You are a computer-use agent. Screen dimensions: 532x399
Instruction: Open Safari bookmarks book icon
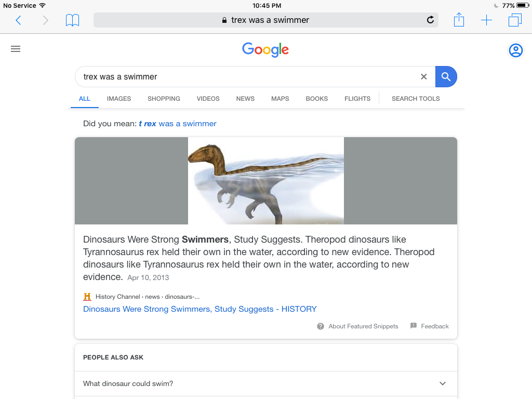click(72, 20)
